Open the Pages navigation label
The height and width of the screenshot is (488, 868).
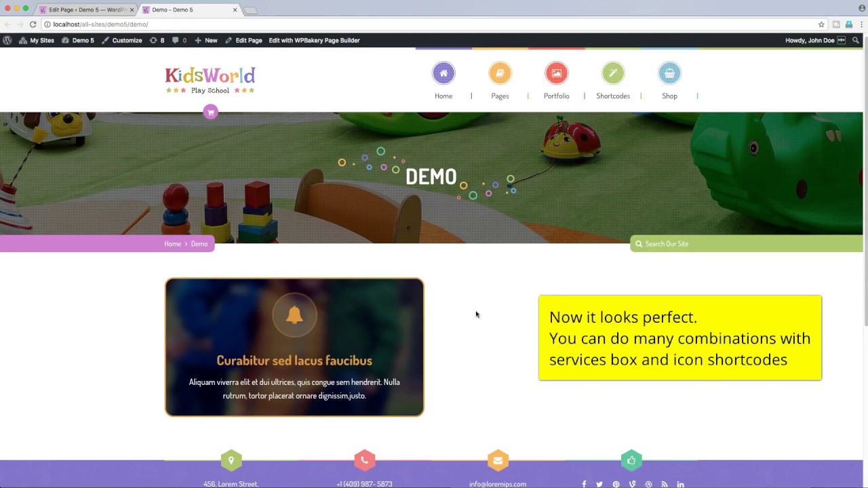(500, 96)
